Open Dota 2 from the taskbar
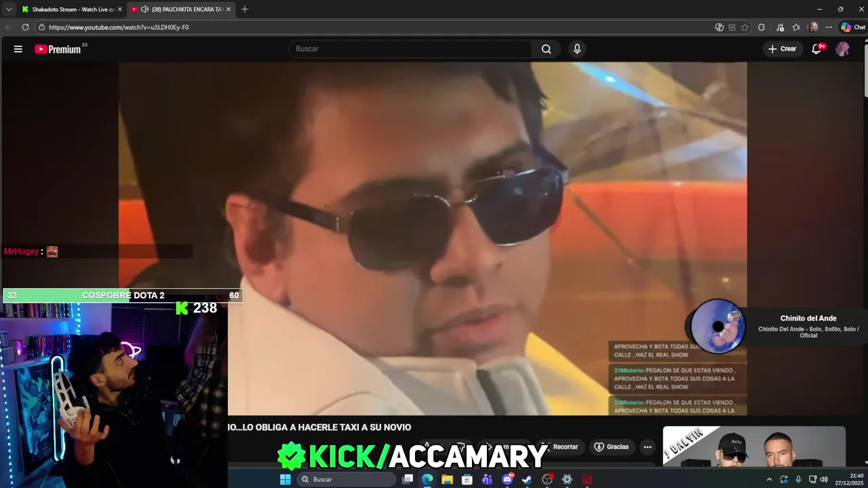This screenshot has height=488, width=868. click(587, 479)
